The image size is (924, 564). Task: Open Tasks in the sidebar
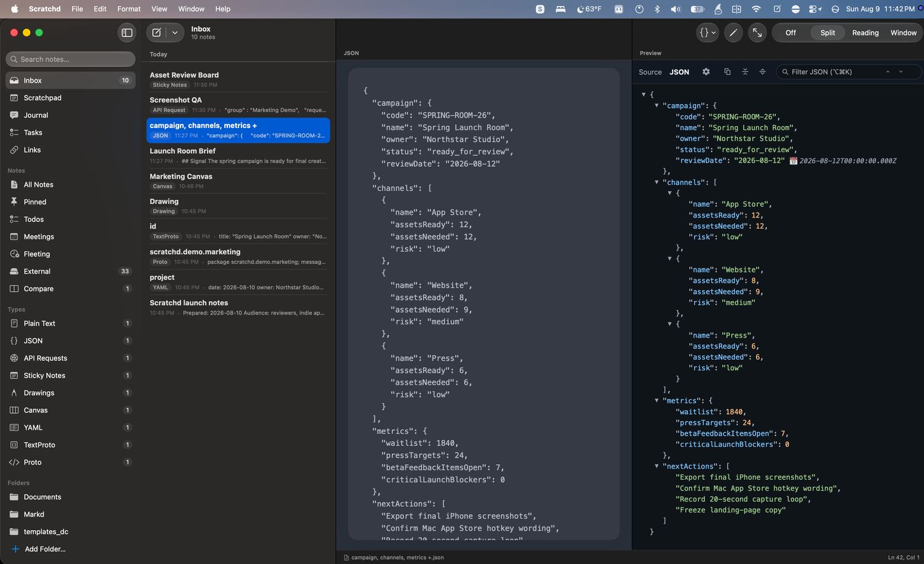(x=71, y=132)
